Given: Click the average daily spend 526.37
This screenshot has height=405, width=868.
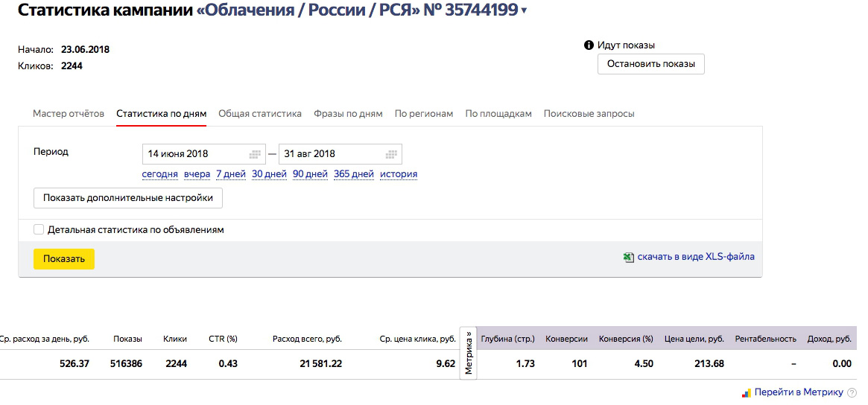Looking at the screenshot, I should 75,363.
